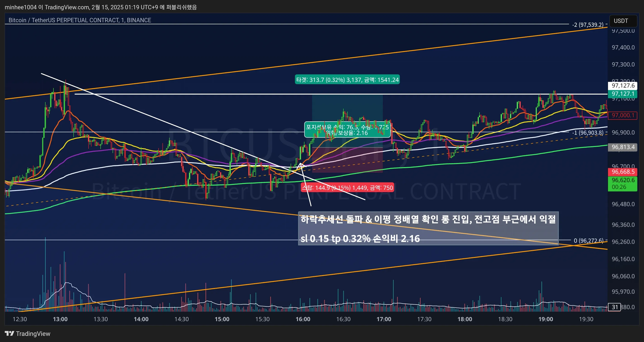Click the TradingView text link
Screen dimensions: 644x342
[x=33, y=334]
